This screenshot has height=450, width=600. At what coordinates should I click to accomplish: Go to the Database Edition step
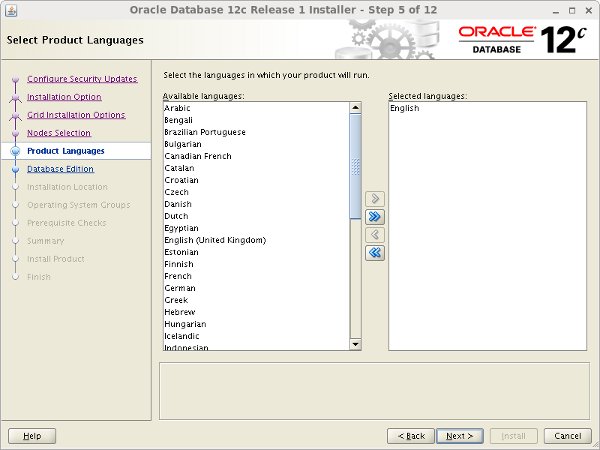[60, 169]
